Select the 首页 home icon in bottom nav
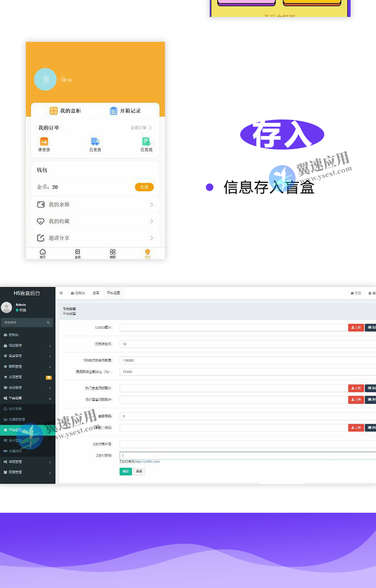Viewport: 376px width, 588px height. tap(42, 252)
